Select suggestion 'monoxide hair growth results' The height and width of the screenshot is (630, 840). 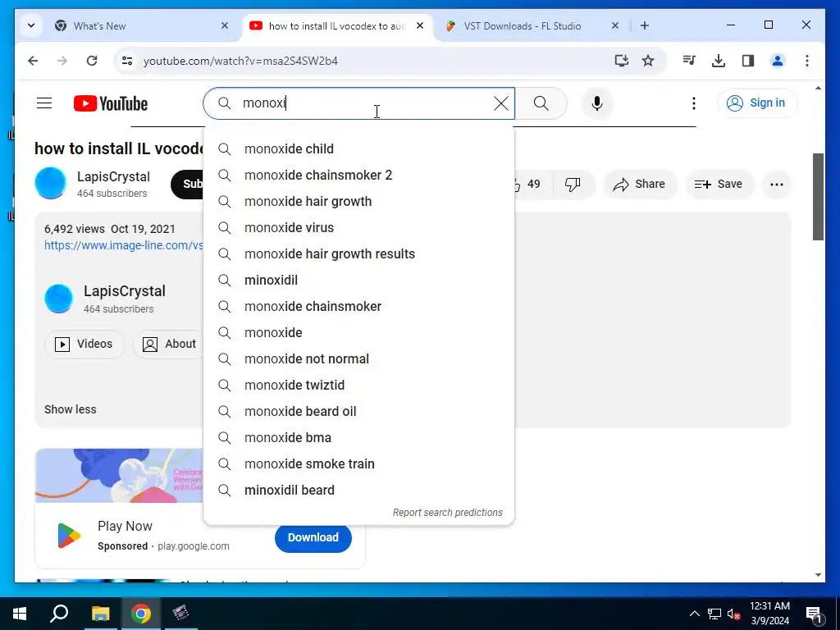click(359, 254)
